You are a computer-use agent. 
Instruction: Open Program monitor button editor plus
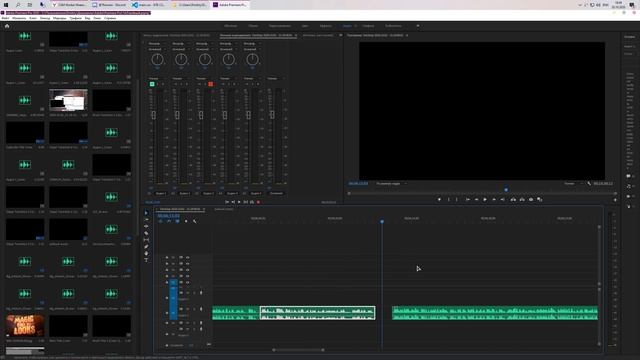615,200
